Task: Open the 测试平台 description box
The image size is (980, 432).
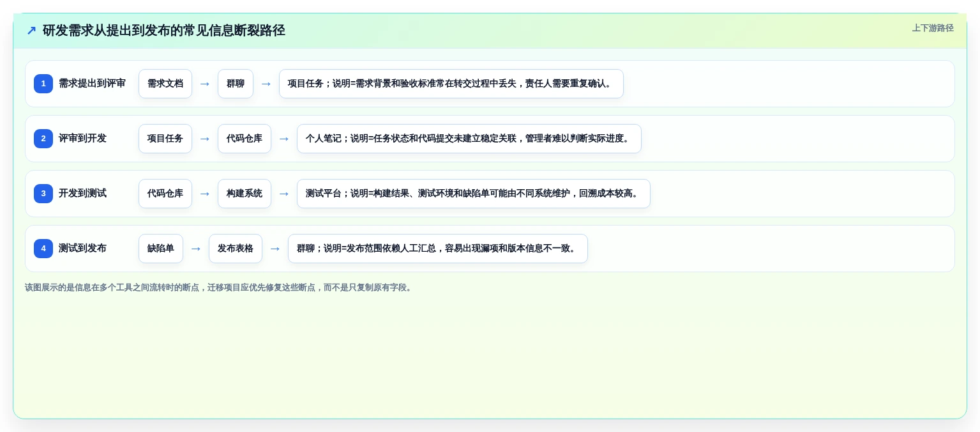Action: tap(474, 194)
